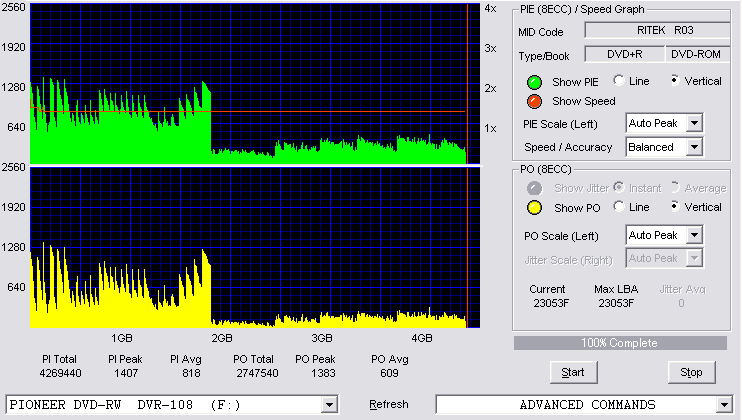Click the 3GB axis label
The image size is (742, 420).
[322, 338]
